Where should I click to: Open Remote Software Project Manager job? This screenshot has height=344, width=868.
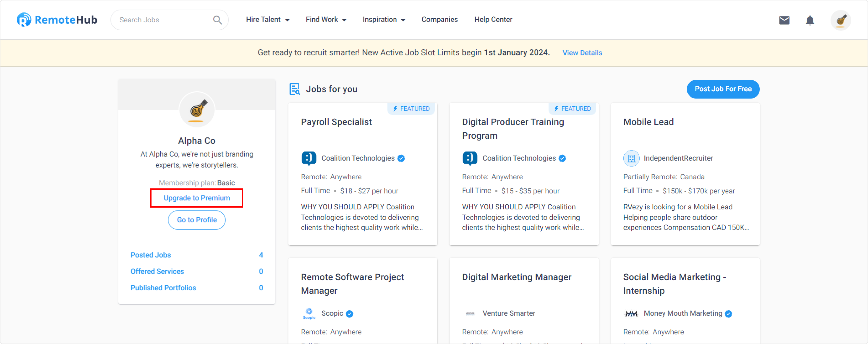tap(352, 284)
